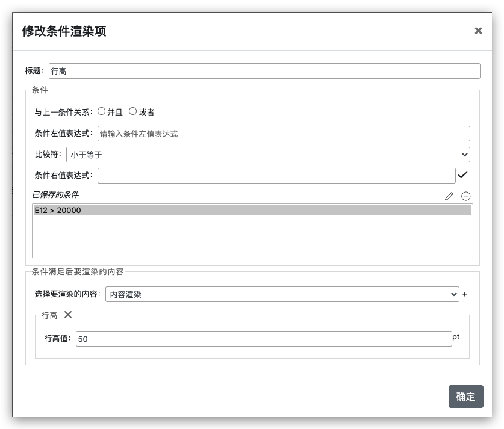The height and width of the screenshot is (429, 504).
Task: Open the 比较符 dropdown
Action: click(x=268, y=155)
